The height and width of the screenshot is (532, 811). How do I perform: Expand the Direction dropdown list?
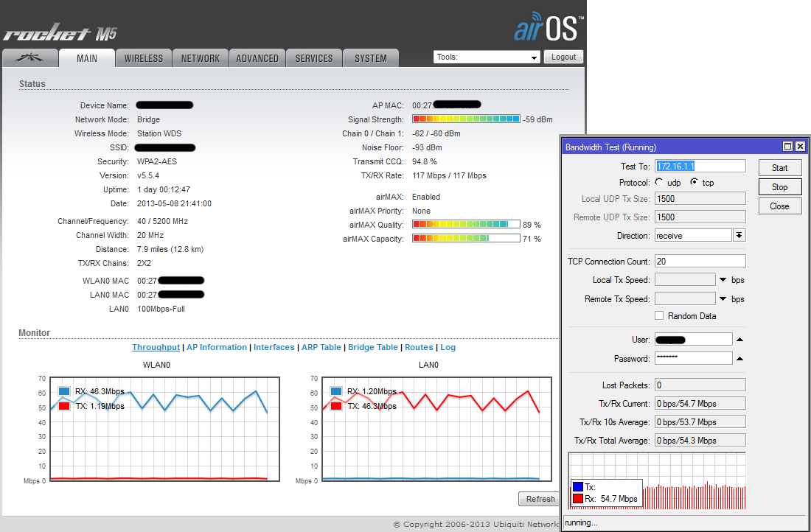739,235
